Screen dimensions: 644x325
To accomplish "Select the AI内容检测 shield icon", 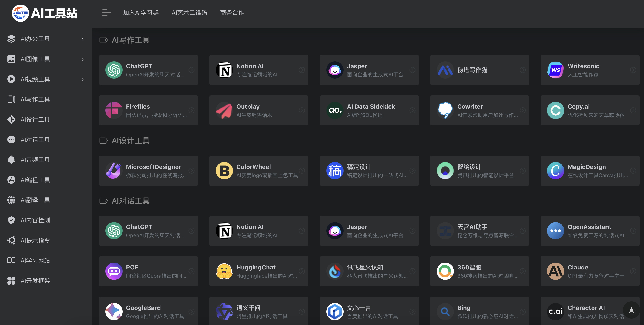I will [11, 220].
